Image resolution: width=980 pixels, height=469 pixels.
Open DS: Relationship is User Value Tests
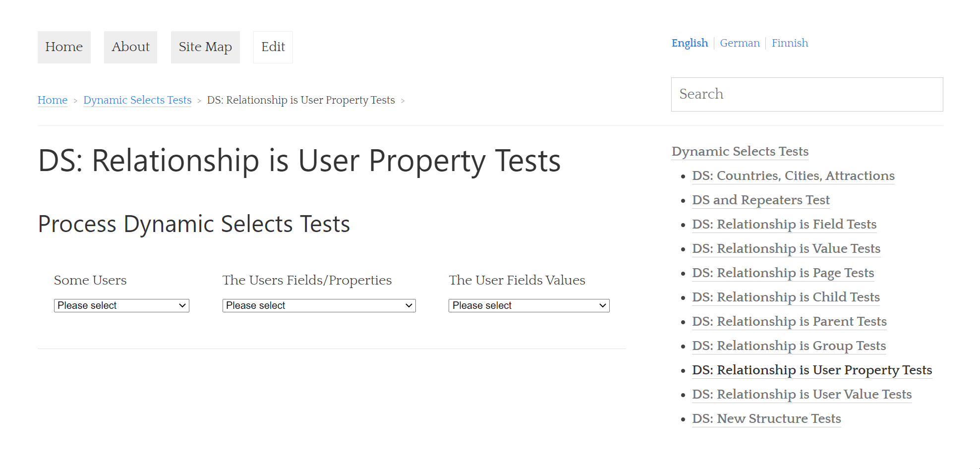pyautogui.click(x=802, y=394)
